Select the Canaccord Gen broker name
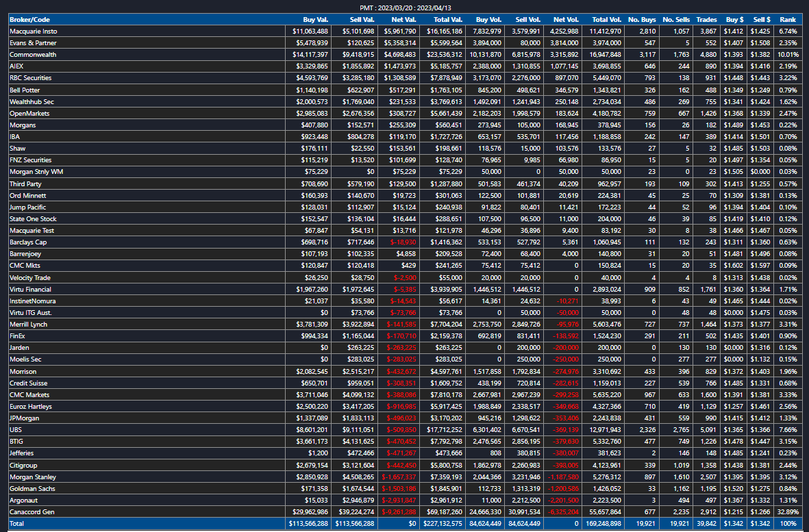809x532 pixels. coord(32,512)
